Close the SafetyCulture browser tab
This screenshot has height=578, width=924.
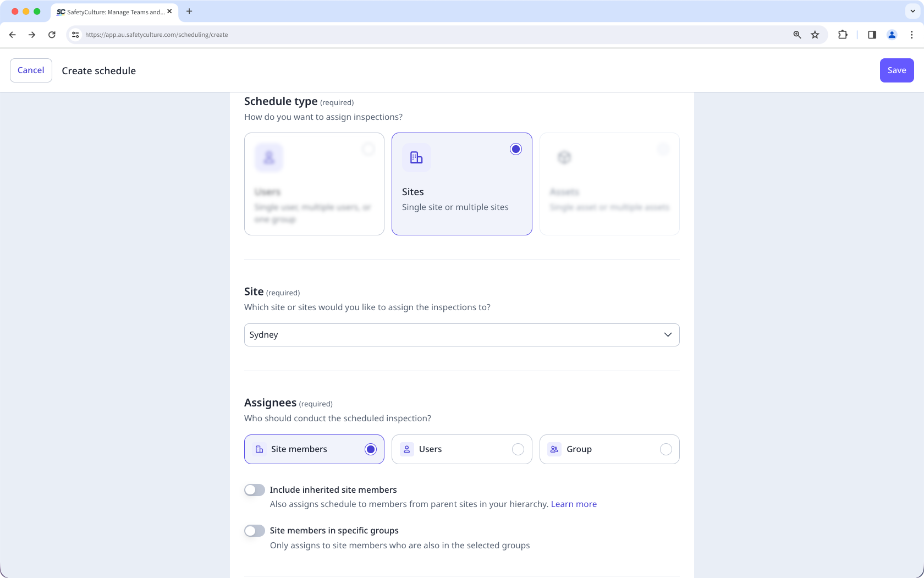pyautogui.click(x=169, y=12)
